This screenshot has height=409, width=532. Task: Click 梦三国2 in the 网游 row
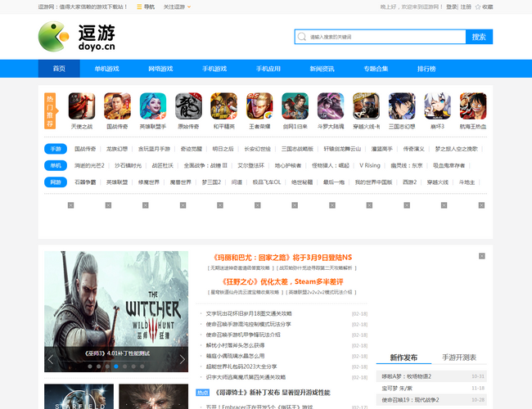coord(211,182)
